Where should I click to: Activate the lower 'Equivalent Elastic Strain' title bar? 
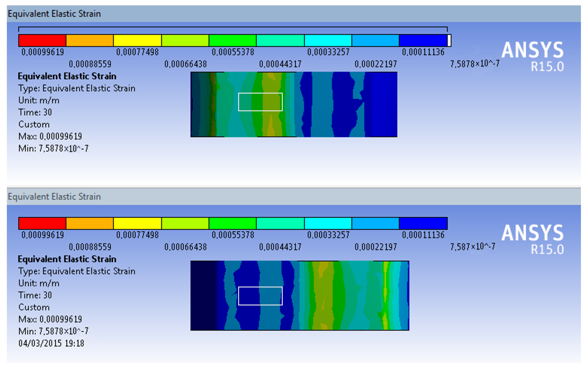coord(294,196)
